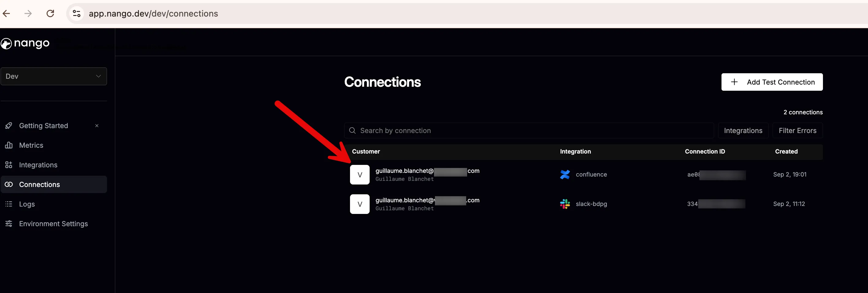Go to Metrics page
The height and width of the screenshot is (293, 868).
[31, 145]
